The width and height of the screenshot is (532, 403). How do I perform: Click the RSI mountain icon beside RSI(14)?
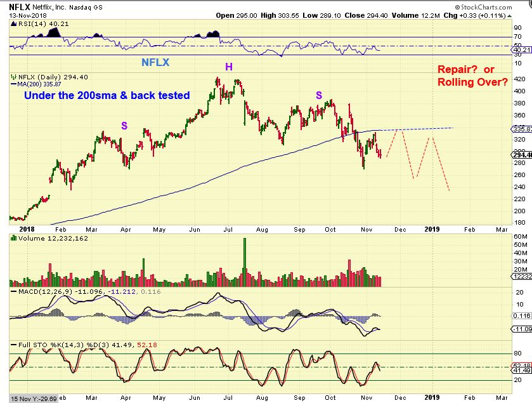13,23
